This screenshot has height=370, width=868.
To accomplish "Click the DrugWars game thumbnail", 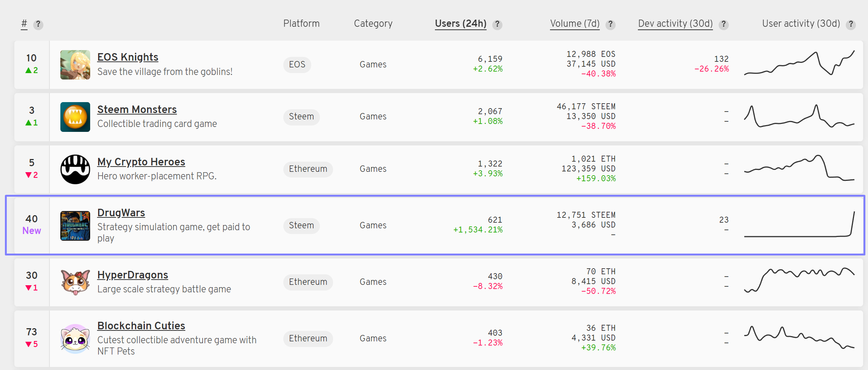I will (75, 226).
